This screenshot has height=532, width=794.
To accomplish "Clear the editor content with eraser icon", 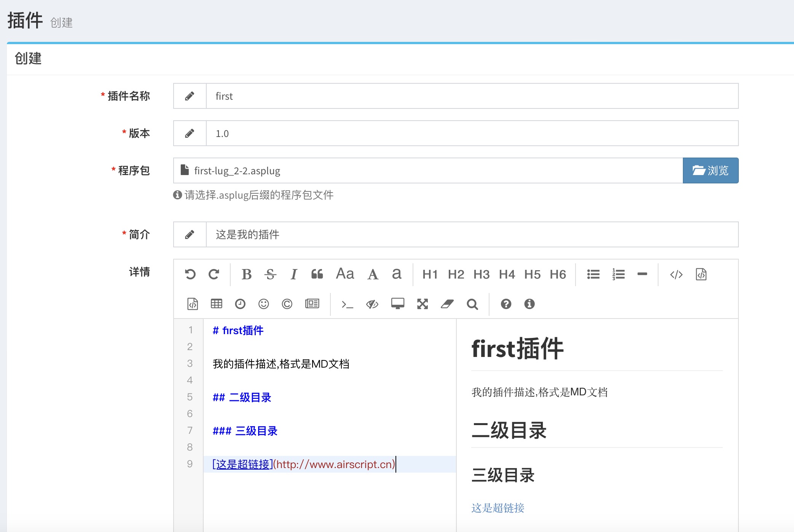I will coord(447,304).
